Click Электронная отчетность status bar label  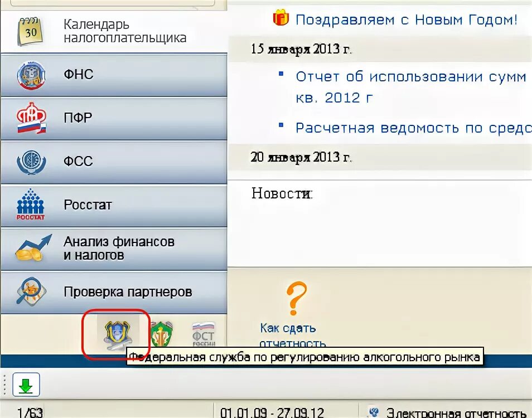[456, 412]
